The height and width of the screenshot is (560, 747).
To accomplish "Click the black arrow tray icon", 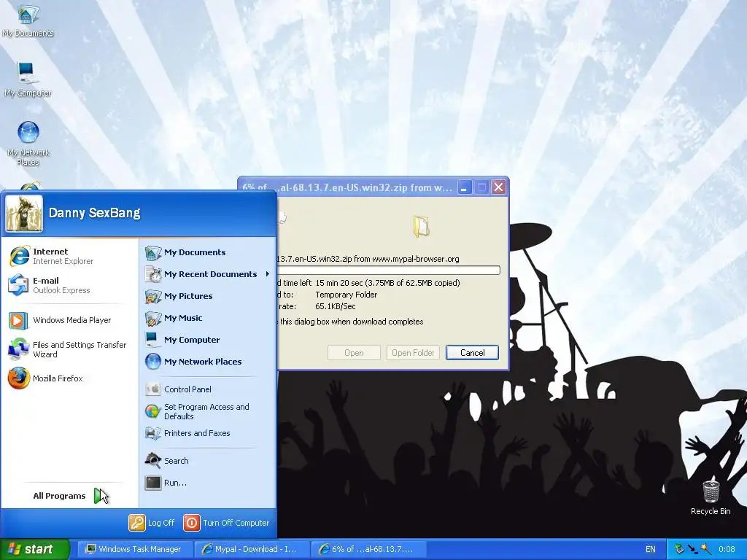I will (x=693, y=549).
